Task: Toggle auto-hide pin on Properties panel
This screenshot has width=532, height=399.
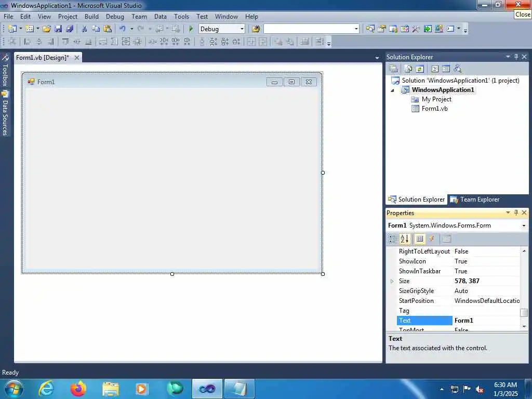Action: [516, 212]
